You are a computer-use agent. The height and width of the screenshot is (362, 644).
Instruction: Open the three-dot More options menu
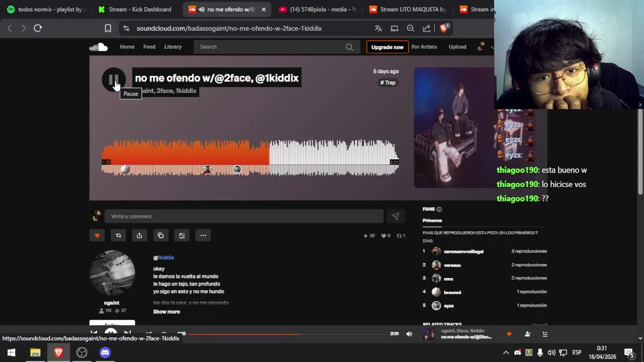203,235
